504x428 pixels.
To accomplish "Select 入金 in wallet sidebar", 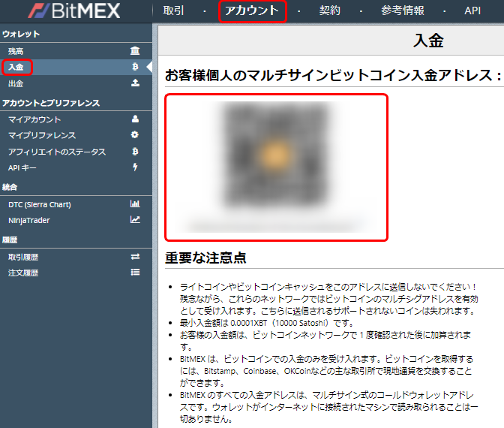I will pyautogui.click(x=16, y=67).
